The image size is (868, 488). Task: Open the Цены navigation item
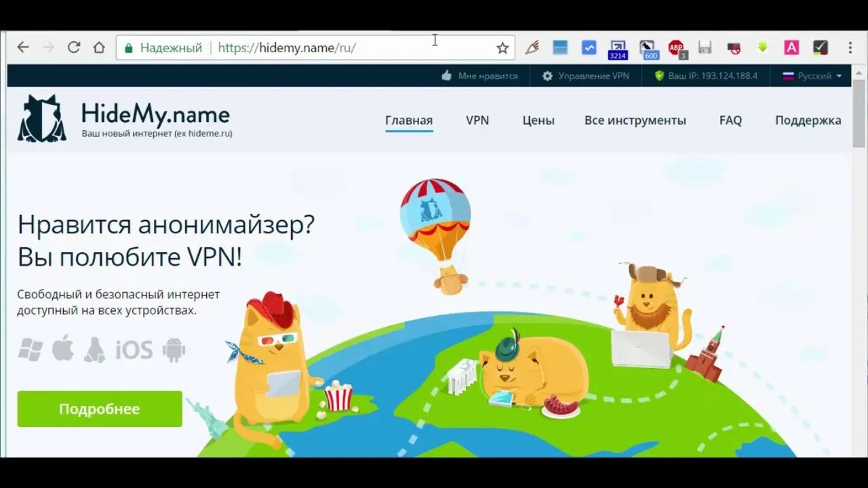(538, 121)
